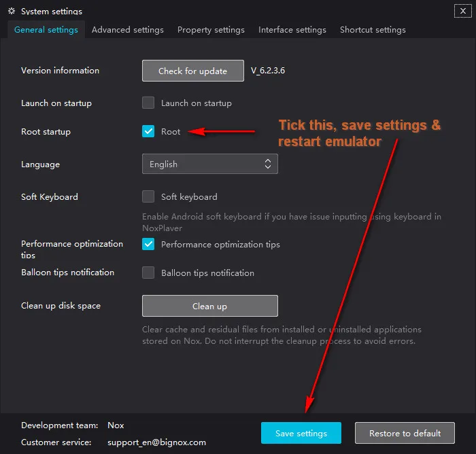
Task: Enable the Soft keyboard checkbox
Action: point(148,196)
